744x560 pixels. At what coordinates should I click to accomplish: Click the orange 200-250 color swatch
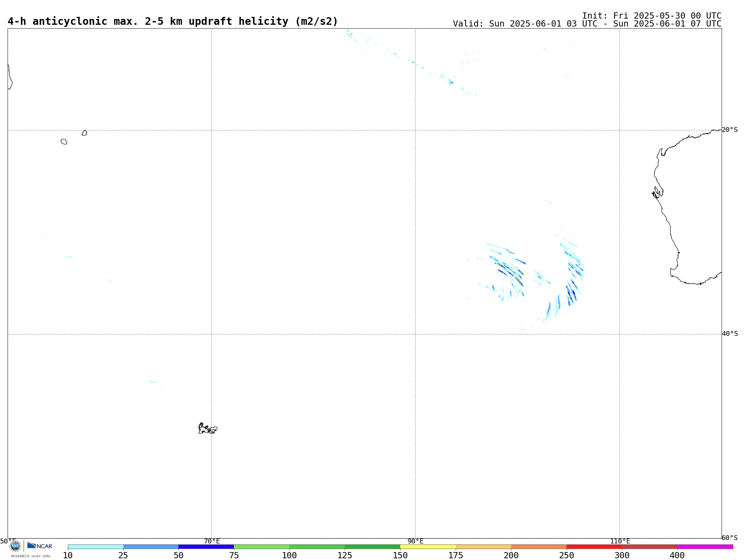[x=539, y=547]
